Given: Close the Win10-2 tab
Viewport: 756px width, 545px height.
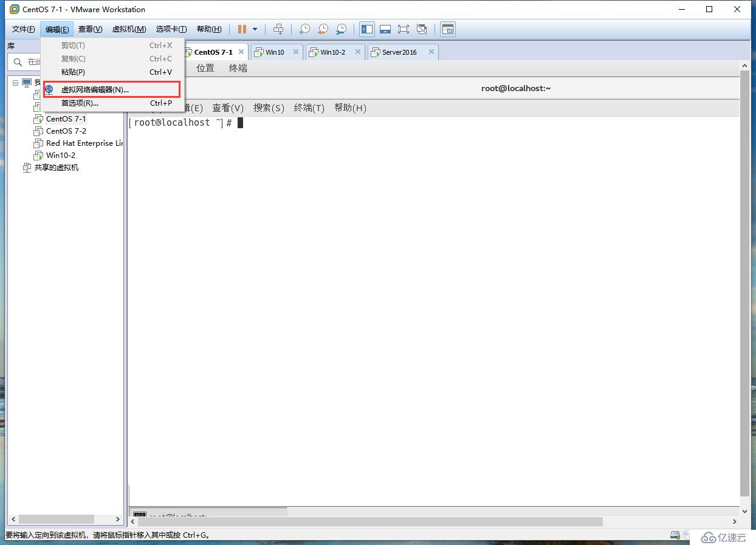Looking at the screenshot, I should point(358,52).
